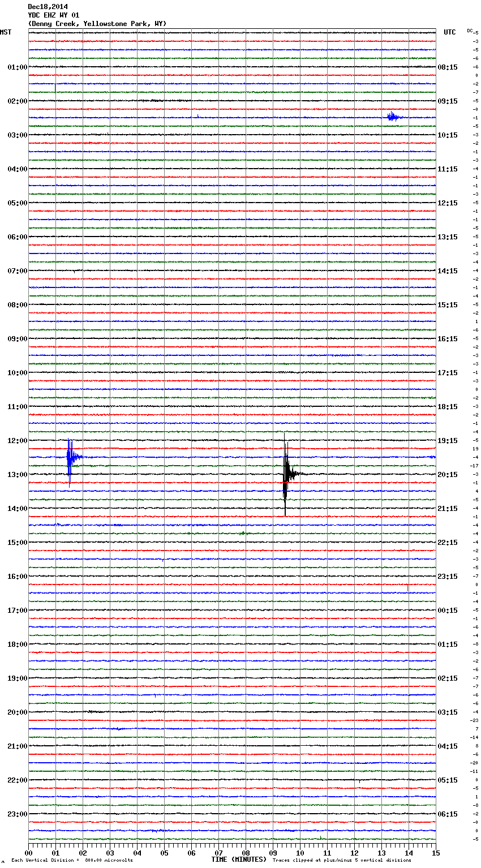Click the TIME (MINUTES) axis title
481x868 pixels.
[x=239, y=860]
